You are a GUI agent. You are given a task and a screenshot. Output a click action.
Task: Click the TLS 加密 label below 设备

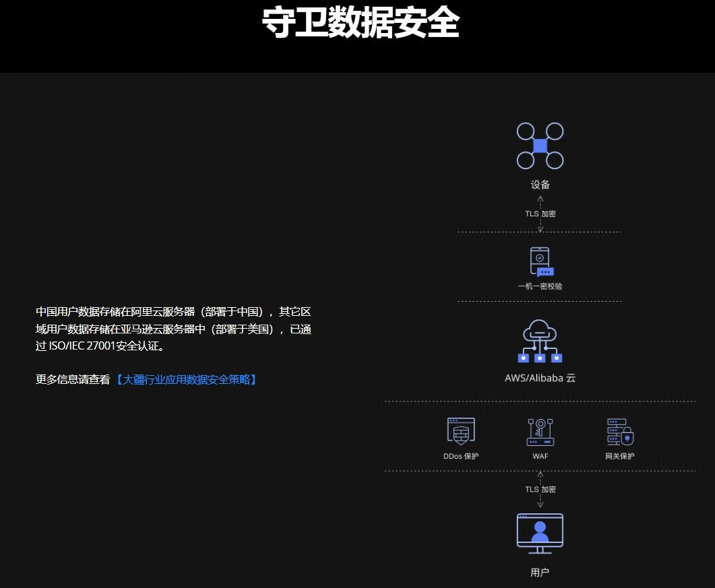540,214
